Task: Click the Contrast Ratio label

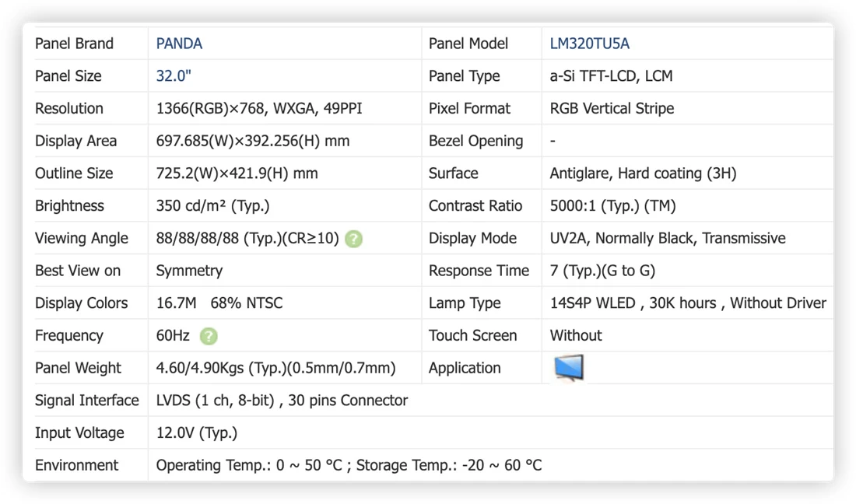Action: (475, 205)
